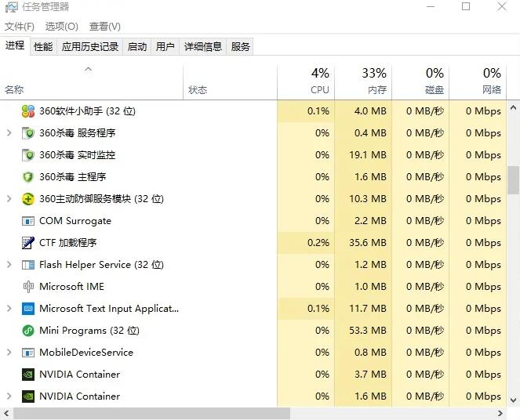Switch to the 应用历史记录 tab
The height and width of the screenshot is (420, 520).
point(90,47)
